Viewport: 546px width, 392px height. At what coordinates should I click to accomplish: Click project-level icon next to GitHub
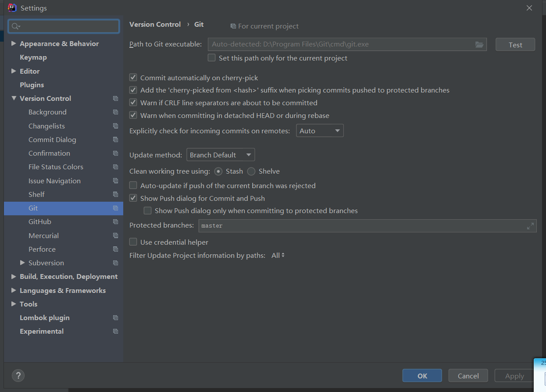(x=115, y=222)
